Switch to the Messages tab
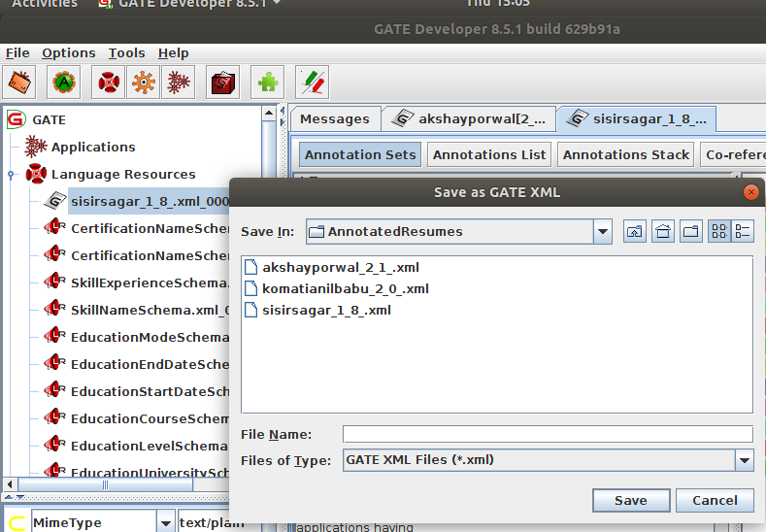The image size is (766, 532). [x=334, y=118]
